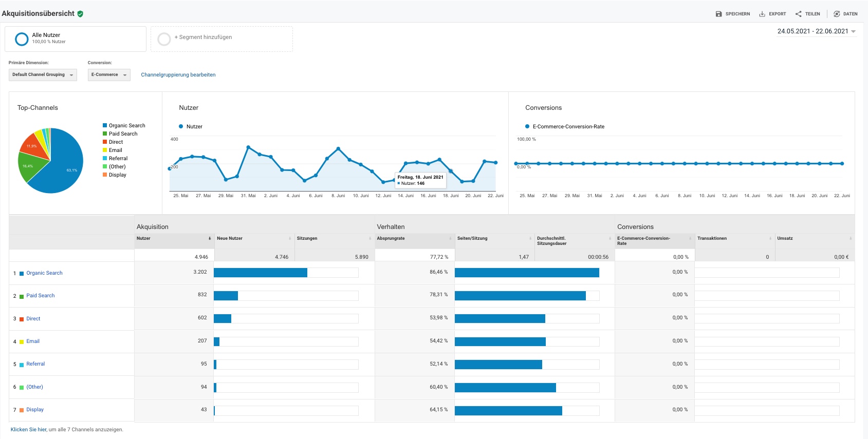Click the Akquisition section header
The height and width of the screenshot is (439, 868).
tap(152, 227)
